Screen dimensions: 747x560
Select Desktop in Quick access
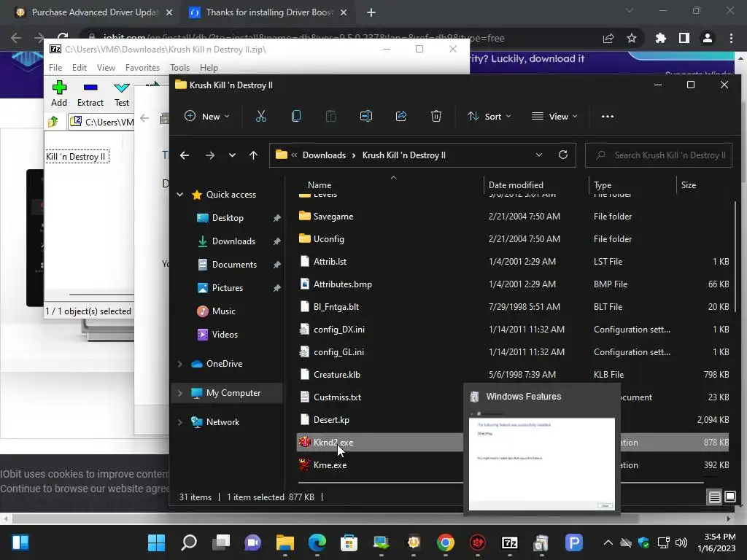coord(228,217)
